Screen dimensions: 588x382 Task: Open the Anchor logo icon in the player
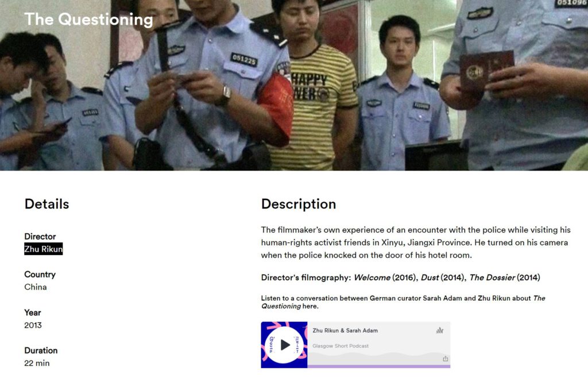click(x=440, y=331)
